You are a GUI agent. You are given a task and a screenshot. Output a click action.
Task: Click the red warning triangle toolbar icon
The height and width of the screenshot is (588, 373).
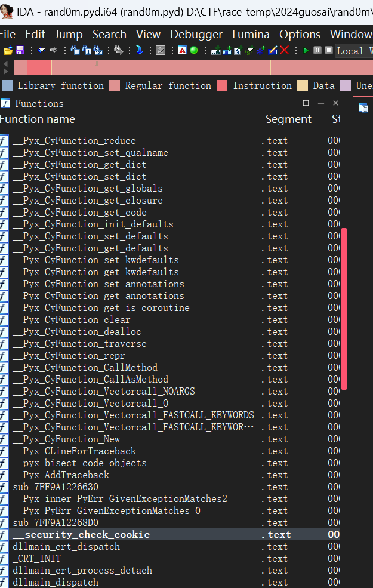(x=182, y=51)
